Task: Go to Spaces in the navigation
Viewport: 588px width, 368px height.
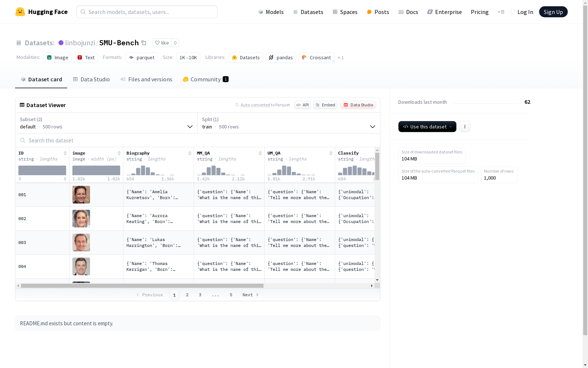Action: [x=345, y=12]
